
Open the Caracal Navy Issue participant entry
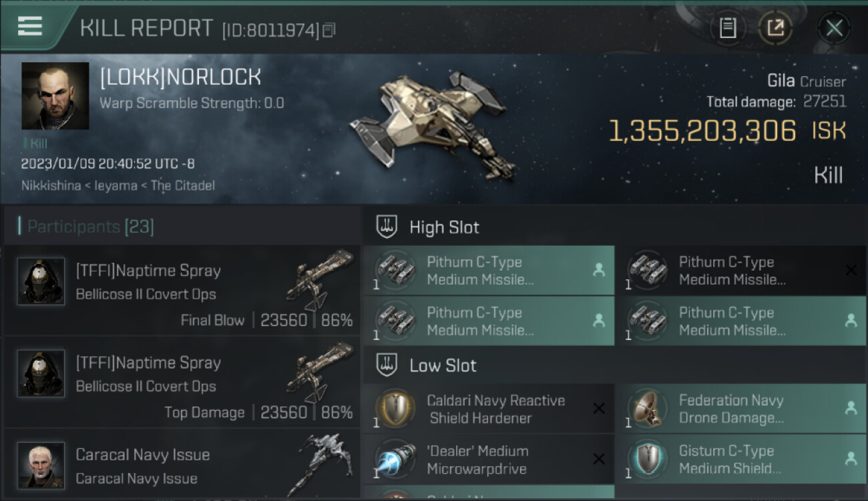pyautogui.click(x=182, y=464)
